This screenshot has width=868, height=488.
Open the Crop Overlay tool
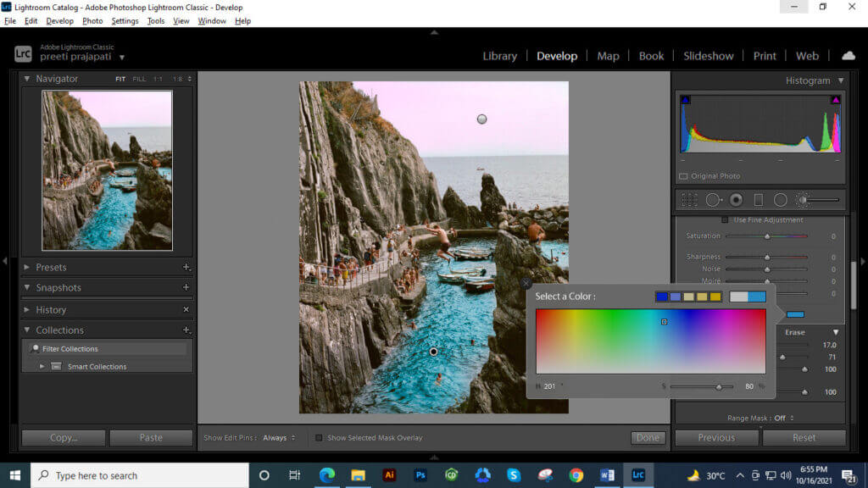pos(688,199)
